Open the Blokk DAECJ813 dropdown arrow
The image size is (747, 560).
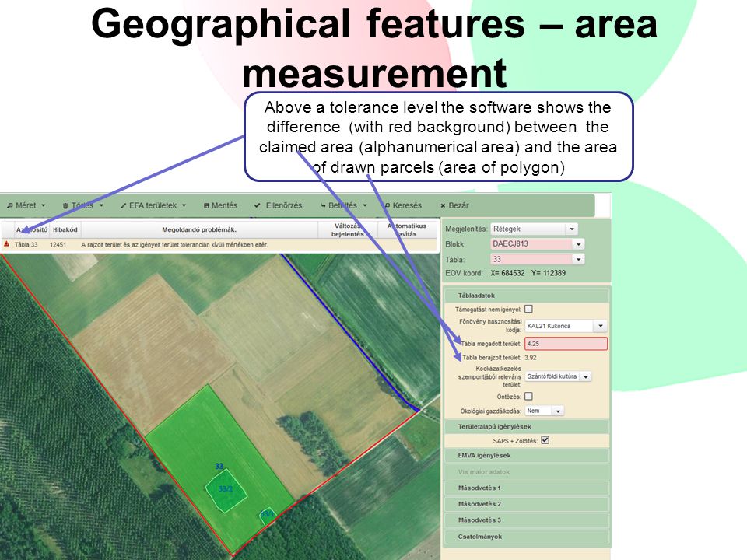578,244
